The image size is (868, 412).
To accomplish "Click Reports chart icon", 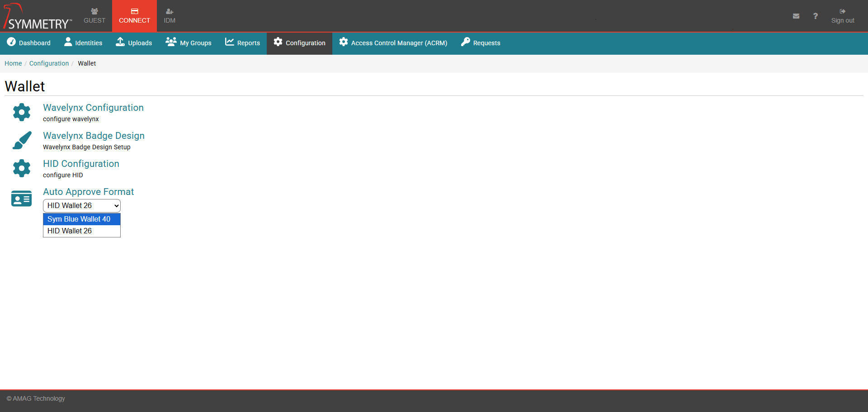I will pyautogui.click(x=230, y=42).
